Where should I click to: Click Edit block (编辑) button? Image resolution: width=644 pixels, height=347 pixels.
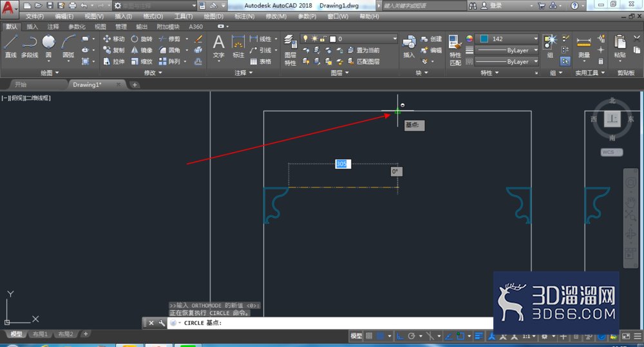(431, 50)
